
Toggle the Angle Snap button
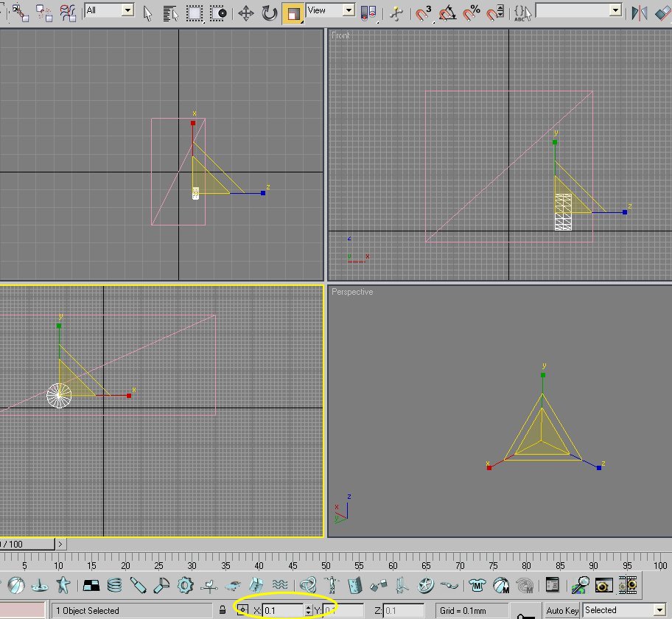coord(447,12)
